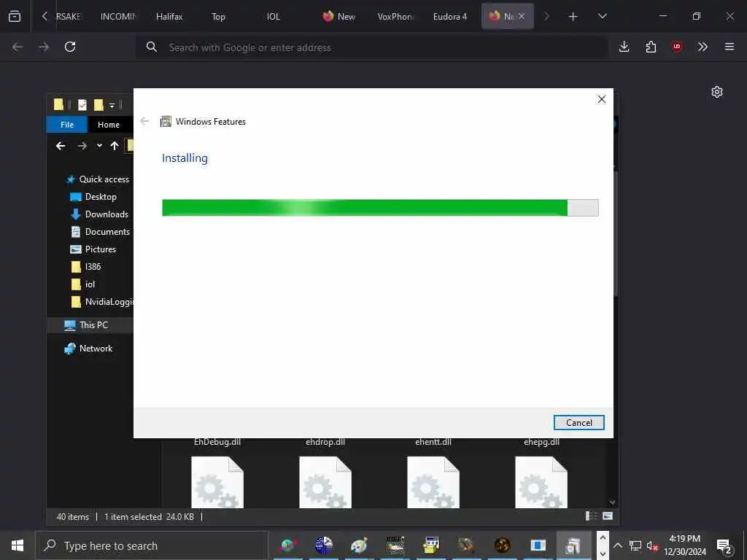Open the Windows Features taskbar icon

pyautogui.click(x=573, y=545)
